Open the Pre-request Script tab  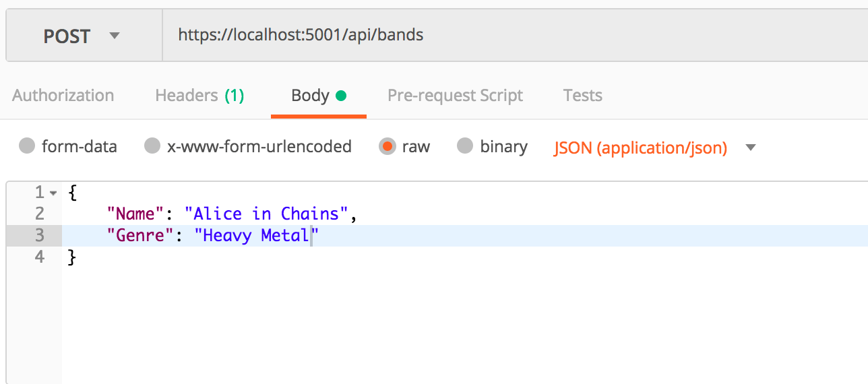click(x=455, y=96)
